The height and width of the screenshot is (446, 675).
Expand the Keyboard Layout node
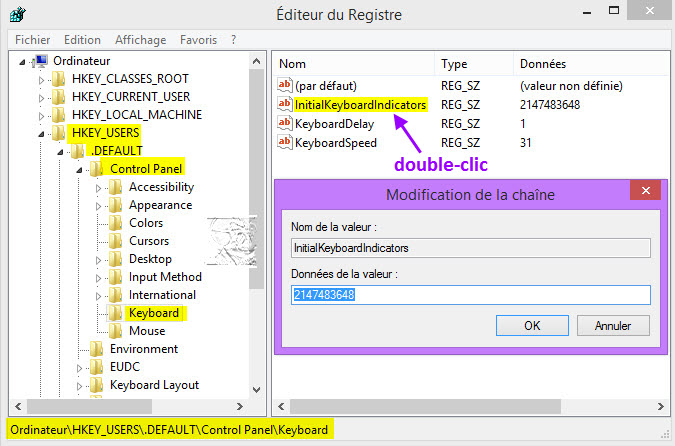(x=79, y=387)
